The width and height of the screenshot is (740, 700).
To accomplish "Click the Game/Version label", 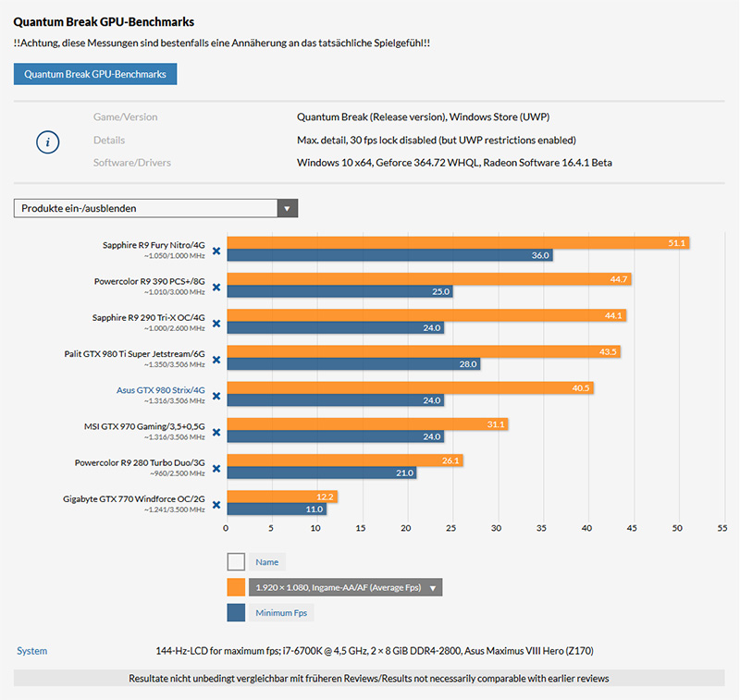I will coord(126,117).
